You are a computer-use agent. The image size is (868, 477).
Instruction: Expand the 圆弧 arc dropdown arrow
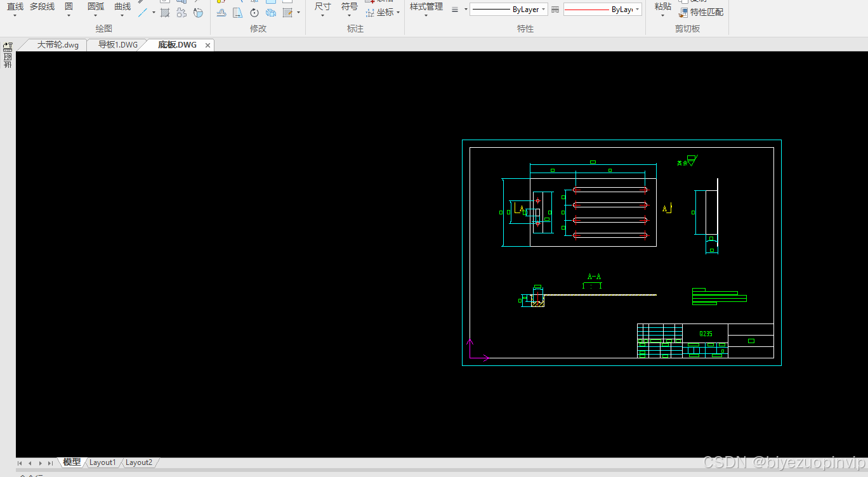point(96,16)
